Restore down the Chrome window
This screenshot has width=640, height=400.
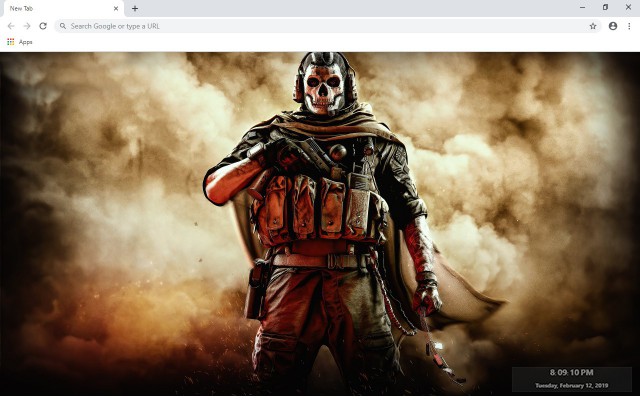(605, 7)
